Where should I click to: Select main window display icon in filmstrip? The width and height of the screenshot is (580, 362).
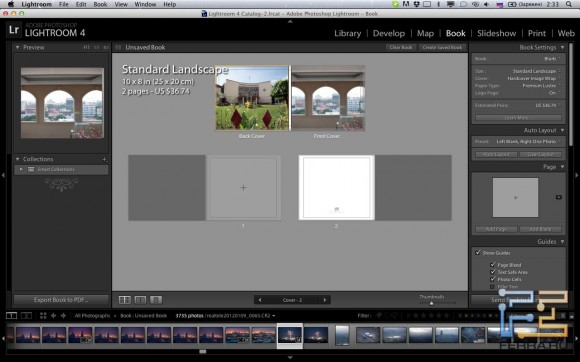coord(11,315)
